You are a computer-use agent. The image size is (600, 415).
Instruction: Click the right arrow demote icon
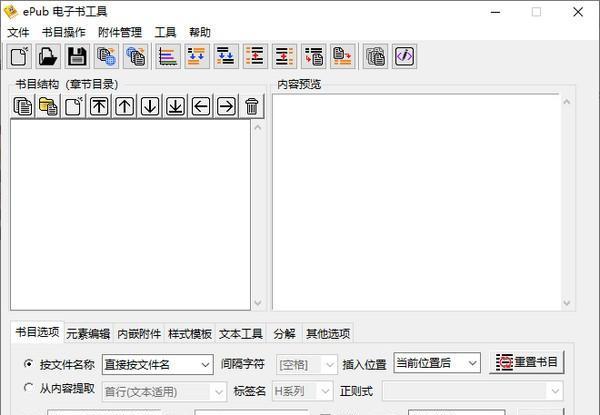tap(226, 106)
